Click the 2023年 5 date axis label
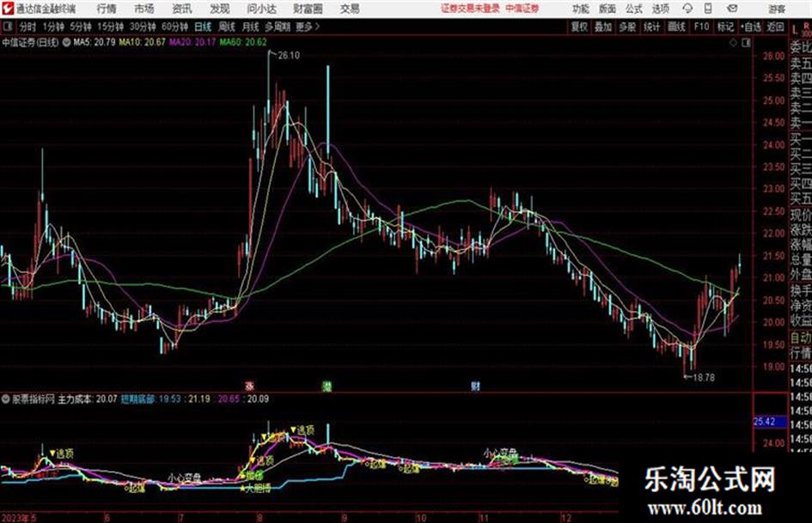Screen dimensions: 812x523 click(x=19, y=517)
